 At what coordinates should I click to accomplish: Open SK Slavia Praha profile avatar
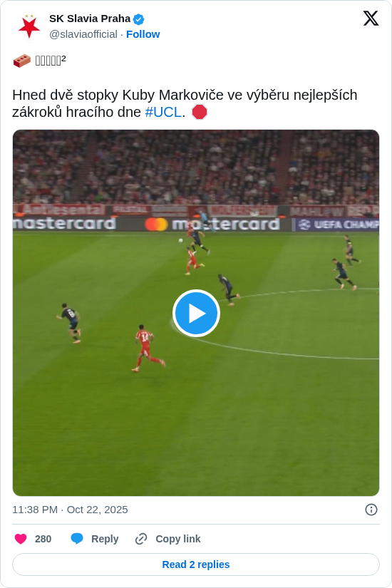point(29,26)
